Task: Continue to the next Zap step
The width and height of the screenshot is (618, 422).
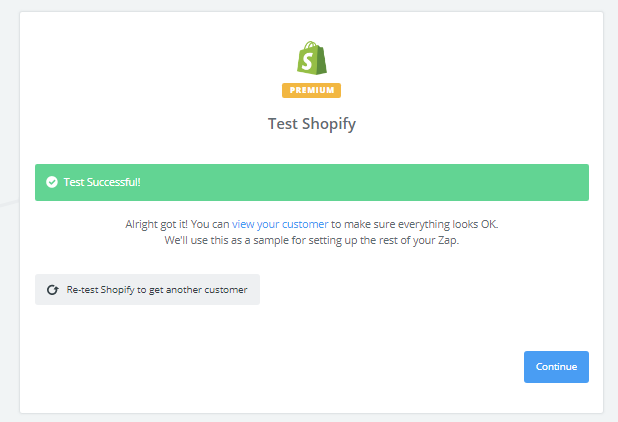Action: click(x=556, y=367)
